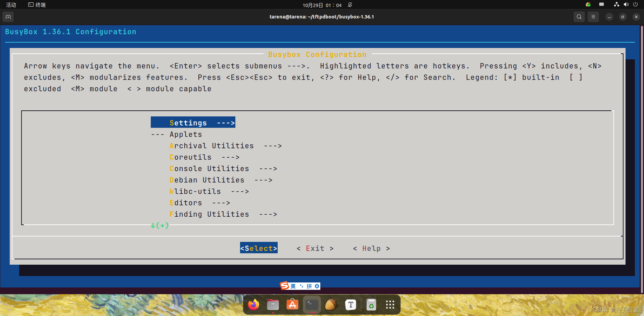
Task: Open power menu icon
Action: click(x=635, y=5)
